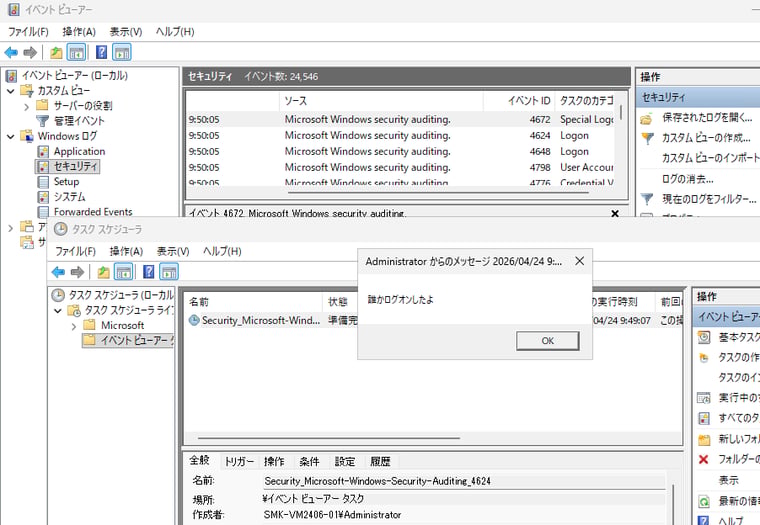The width and height of the screenshot is (760, 525).
Task: Open ヘルプ(H) menu in Event Viewer
Action: [174, 32]
